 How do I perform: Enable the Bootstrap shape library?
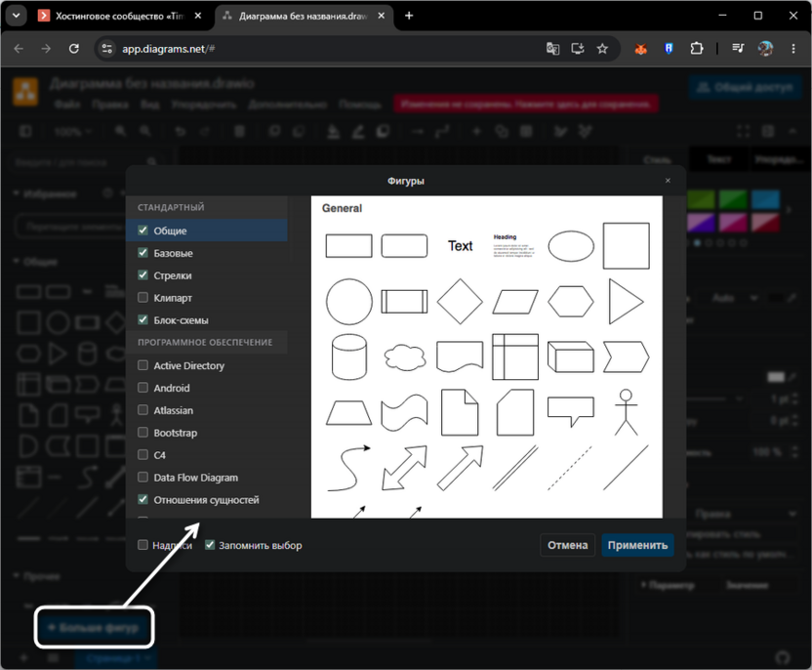click(142, 432)
